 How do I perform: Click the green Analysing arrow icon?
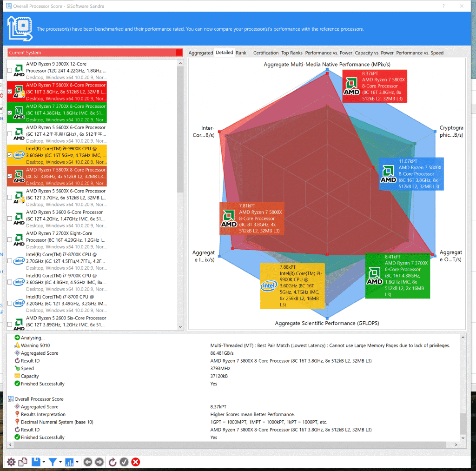[x=17, y=338]
